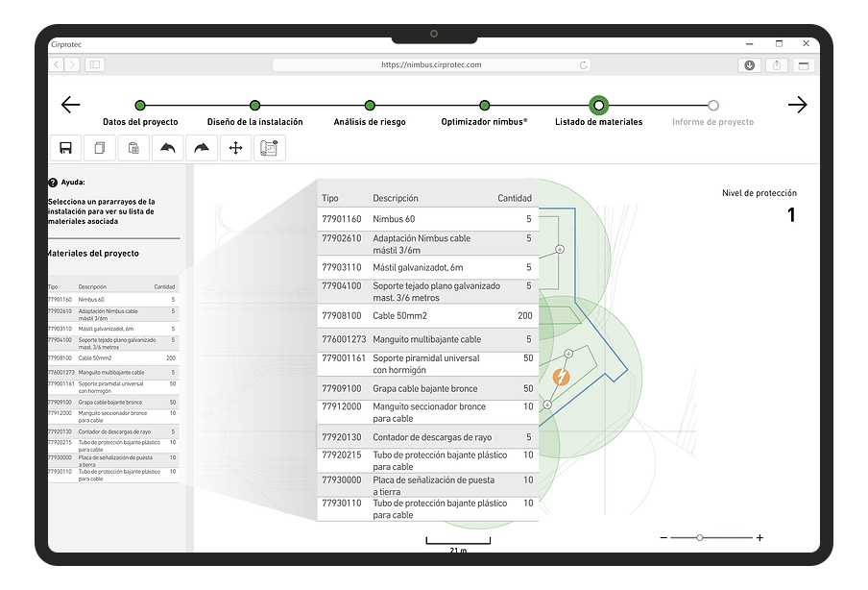Image resolution: width=868 pixels, height=590 pixels.
Task: Undo the last action
Action: pyautogui.click(x=166, y=147)
